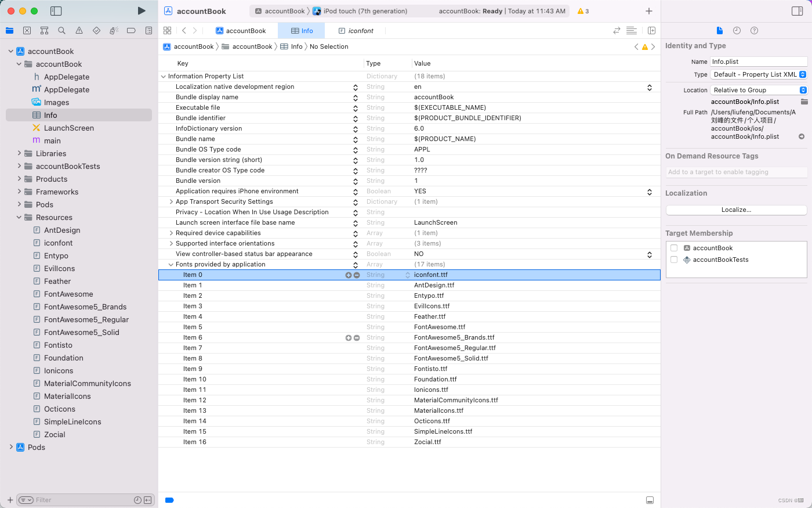Go forward in editor history
This screenshot has height=508, width=812.
point(195,31)
